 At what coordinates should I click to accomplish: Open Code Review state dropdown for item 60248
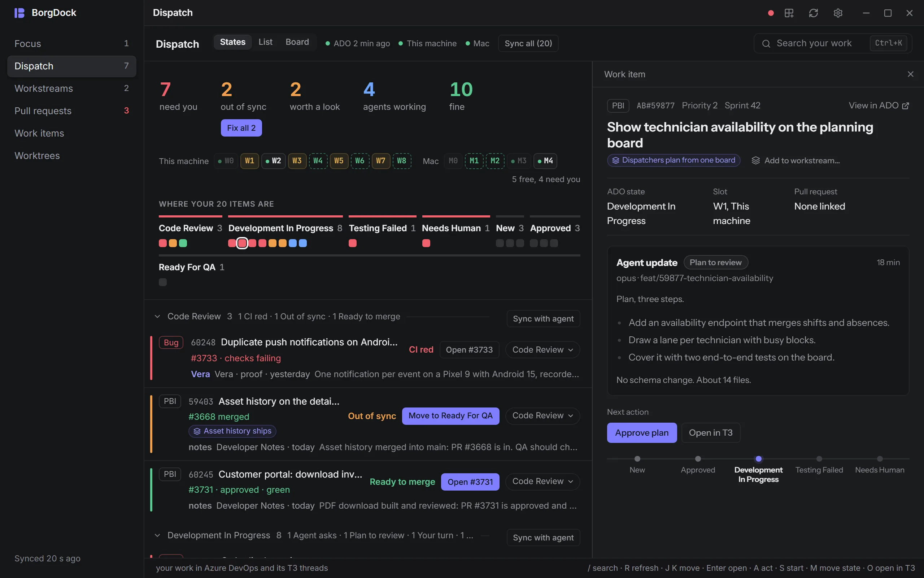tap(542, 350)
